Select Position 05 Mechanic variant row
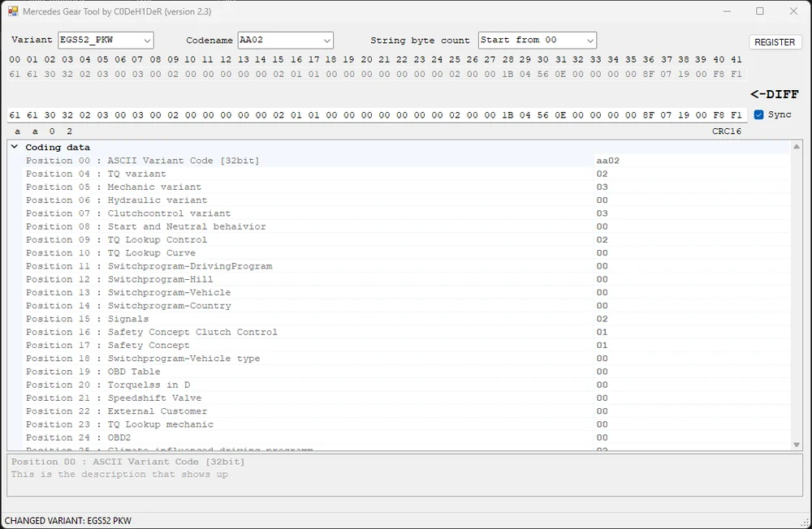Viewport: 812px width, 529px height. (x=407, y=187)
